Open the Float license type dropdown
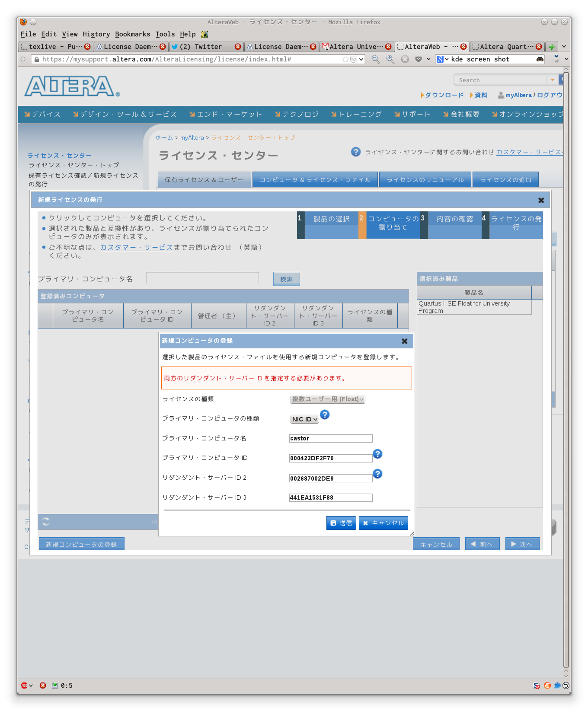The width and height of the screenshot is (588, 711). pos(327,399)
